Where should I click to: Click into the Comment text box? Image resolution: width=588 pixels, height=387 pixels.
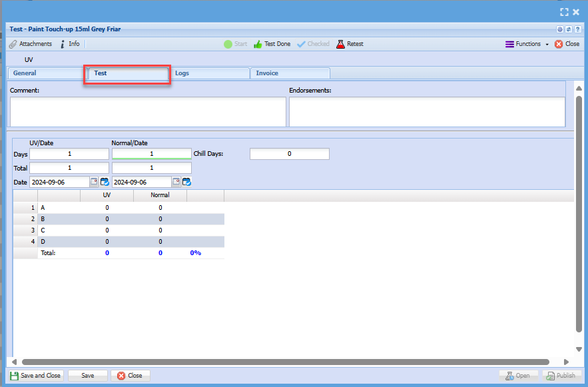(x=147, y=111)
